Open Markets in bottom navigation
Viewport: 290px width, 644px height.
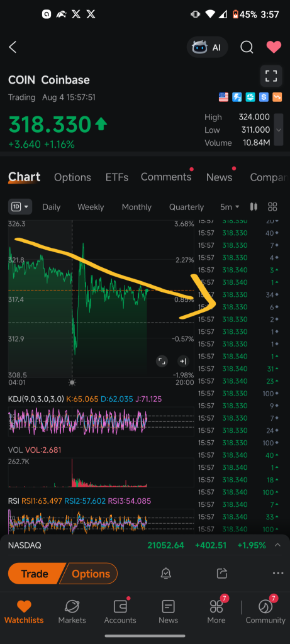pyautogui.click(x=72, y=611)
